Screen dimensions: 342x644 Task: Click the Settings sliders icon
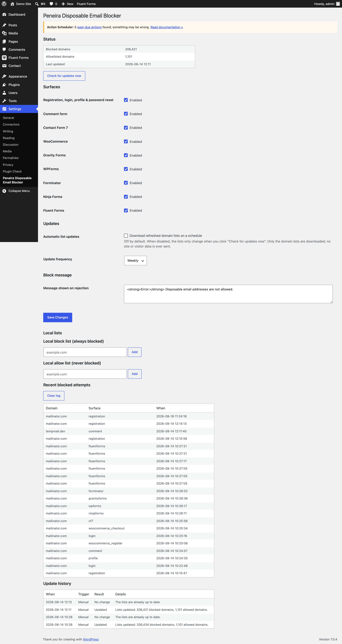tap(4, 109)
